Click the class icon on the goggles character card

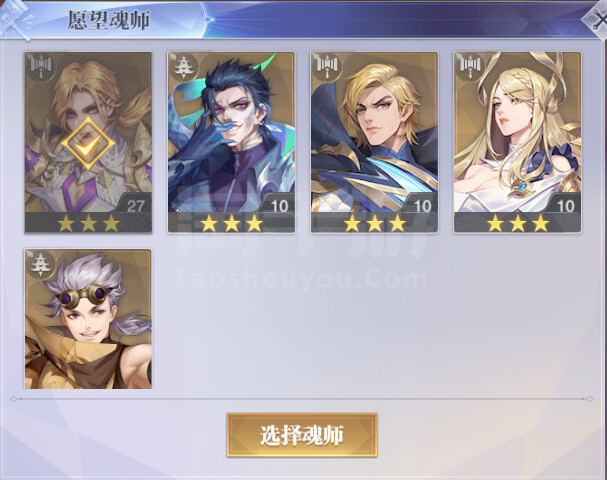coord(39,264)
